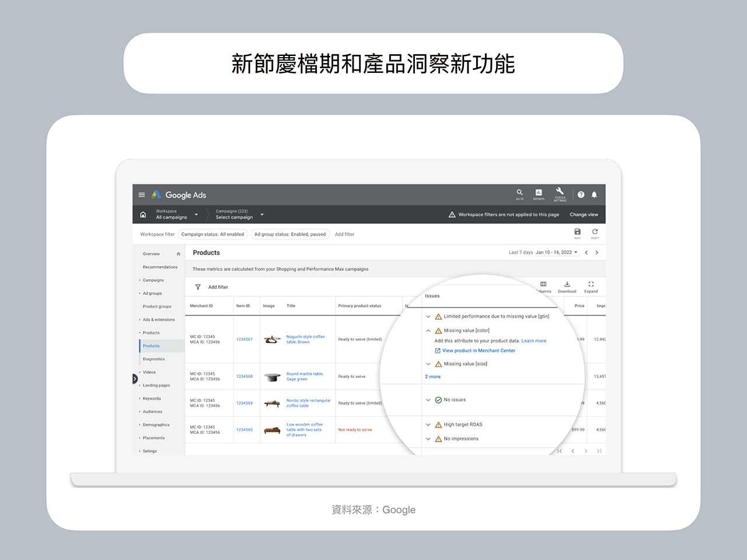Expand the Missing value [size] issue
Image resolution: width=747 pixels, height=560 pixels.
coord(428,364)
